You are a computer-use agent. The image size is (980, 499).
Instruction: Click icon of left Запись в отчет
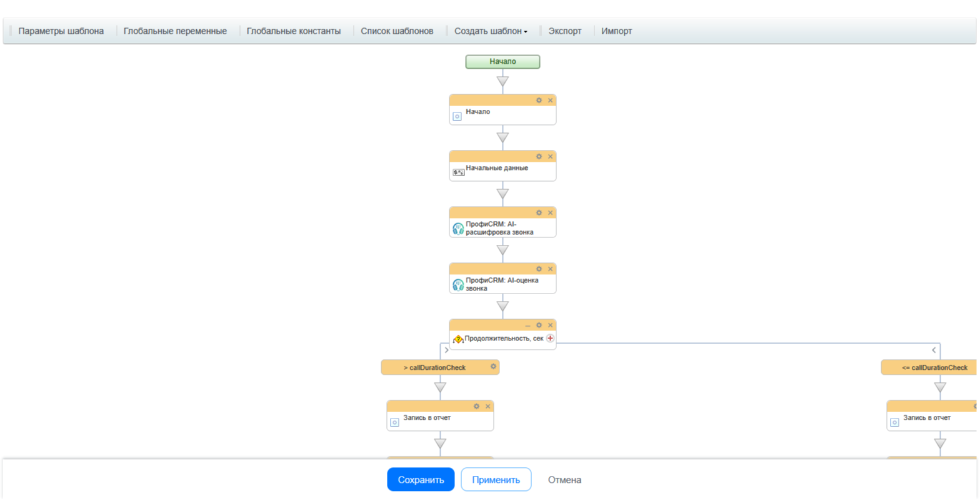[x=394, y=422]
